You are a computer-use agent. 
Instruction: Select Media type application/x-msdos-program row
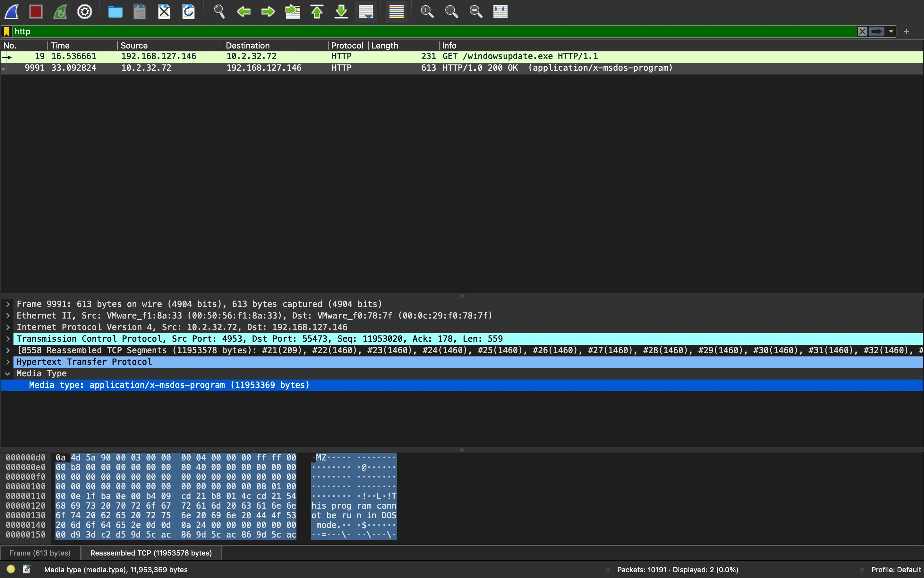462,385
